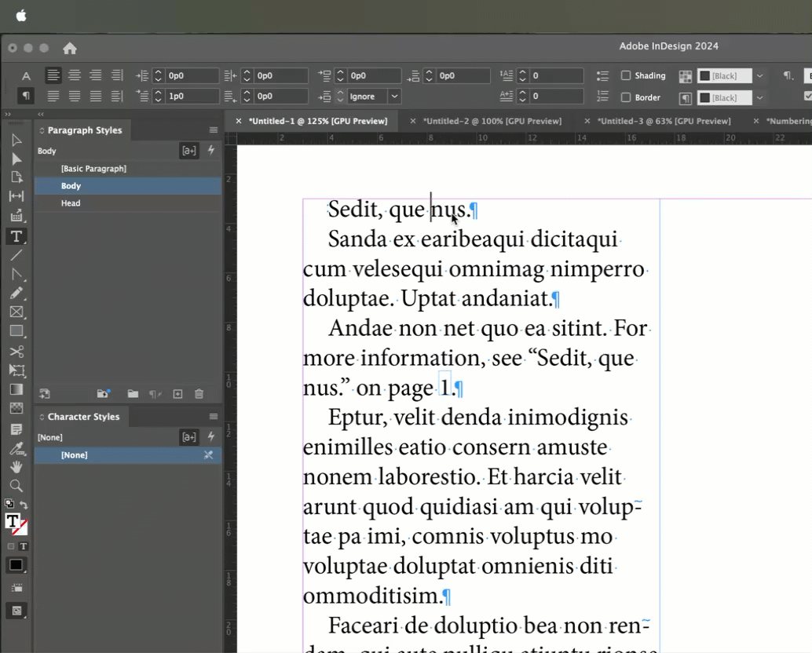Image resolution: width=812 pixels, height=653 pixels.
Task: Apply the Body paragraph style
Action: coord(128,186)
